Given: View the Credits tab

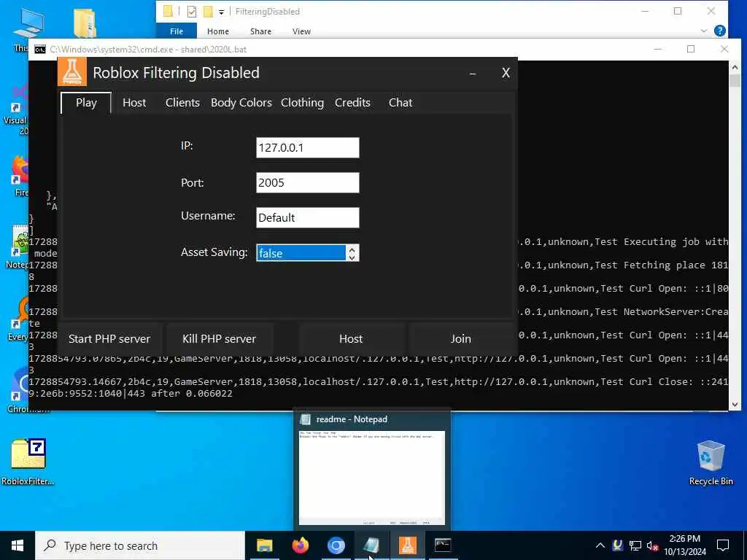Looking at the screenshot, I should tap(352, 103).
